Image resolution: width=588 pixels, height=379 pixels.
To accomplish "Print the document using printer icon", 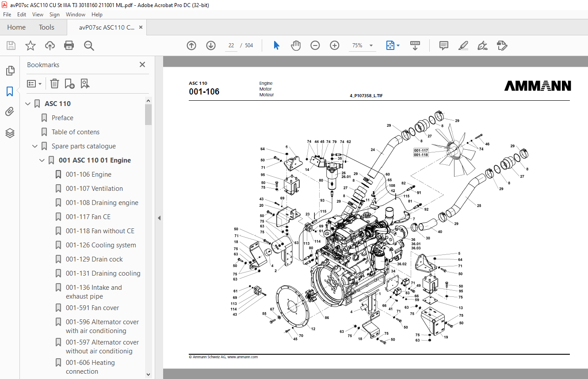I will (x=69, y=45).
